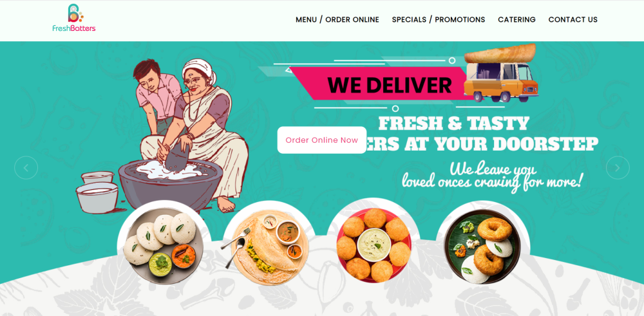
Task: Select the masala dosa plate thumbnail
Action: [269, 248]
